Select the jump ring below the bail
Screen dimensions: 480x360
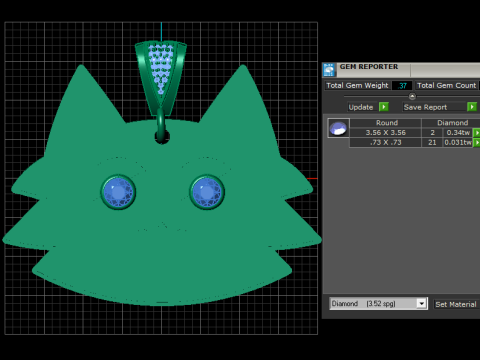click(x=161, y=124)
